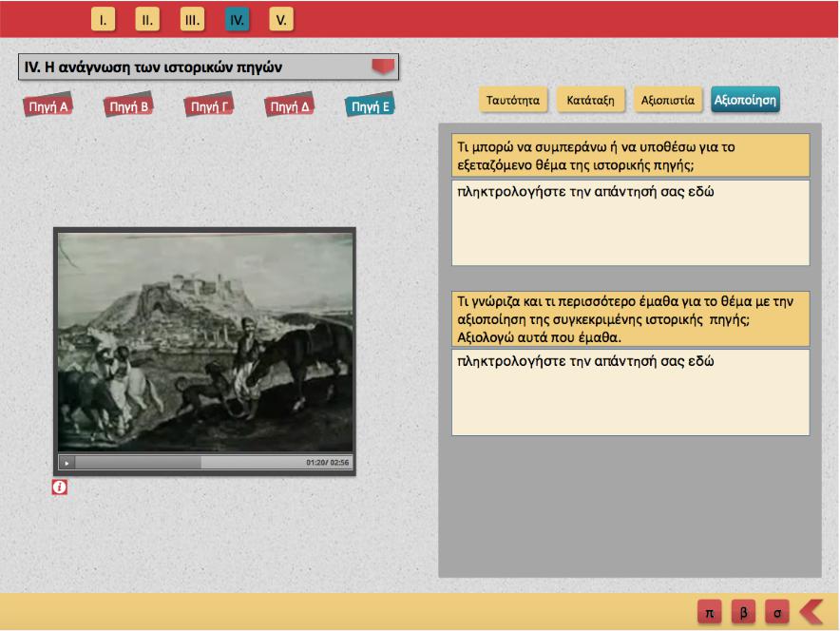This screenshot has width=840, height=631.
Task: Click the Acropolis video frame
Action: (205, 342)
